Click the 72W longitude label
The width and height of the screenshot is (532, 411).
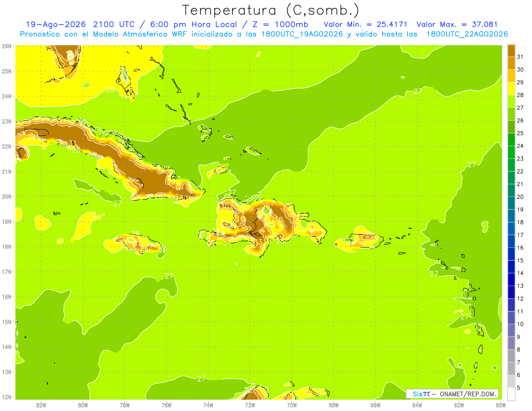pos(250,404)
